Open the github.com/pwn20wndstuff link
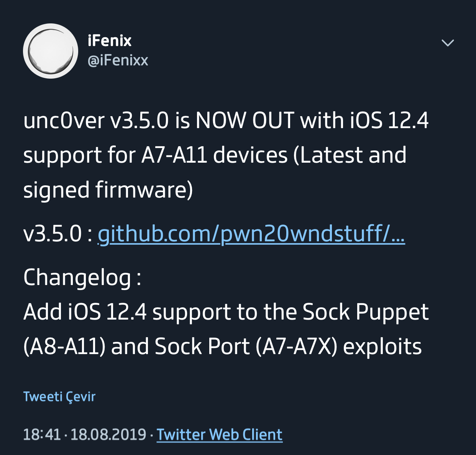This screenshot has width=476, height=455. 251,233
